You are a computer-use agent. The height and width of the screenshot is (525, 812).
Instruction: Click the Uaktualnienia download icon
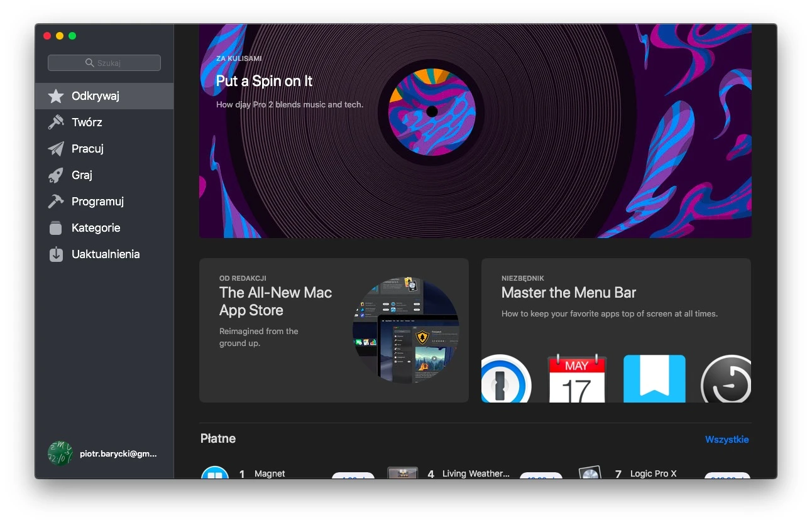pyautogui.click(x=56, y=254)
